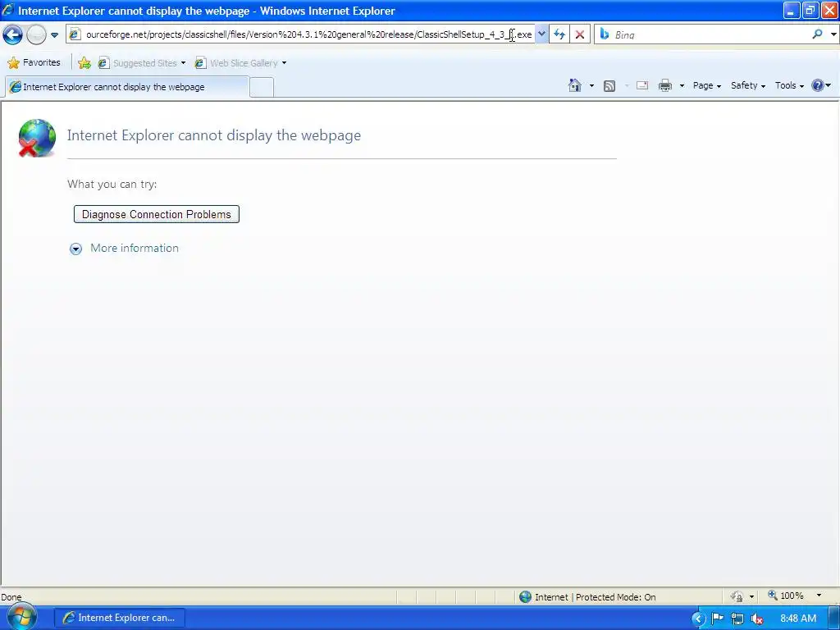Click Diagnose Connection Problems button
The image size is (840, 630).
point(157,214)
